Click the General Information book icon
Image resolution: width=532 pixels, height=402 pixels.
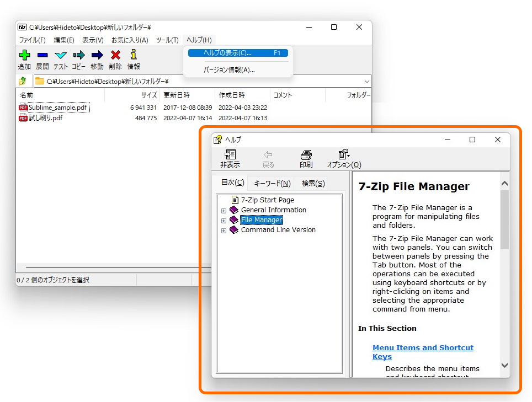(234, 210)
